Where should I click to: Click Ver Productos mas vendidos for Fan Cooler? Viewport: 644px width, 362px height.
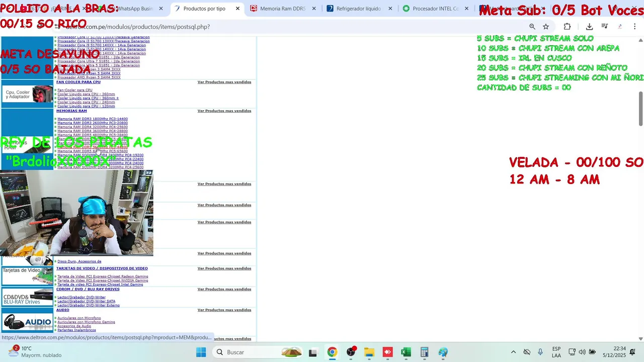[224, 82]
